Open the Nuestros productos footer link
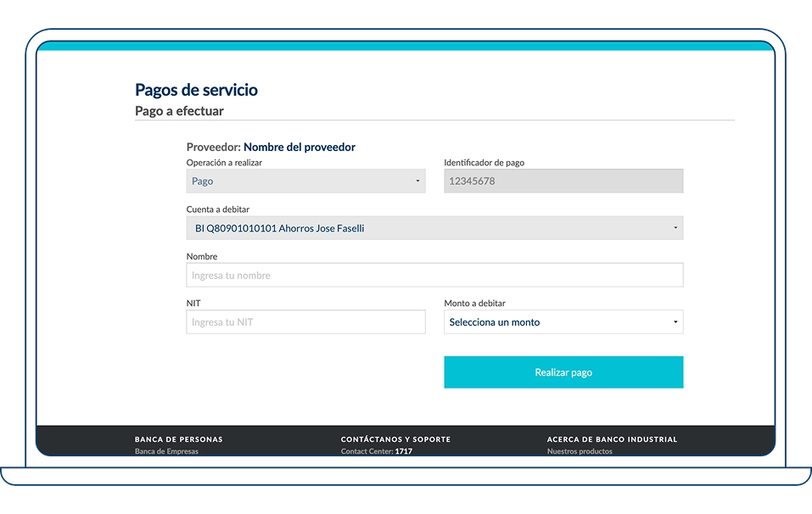This screenshot has width=812, height=514. tap(580, 451)
